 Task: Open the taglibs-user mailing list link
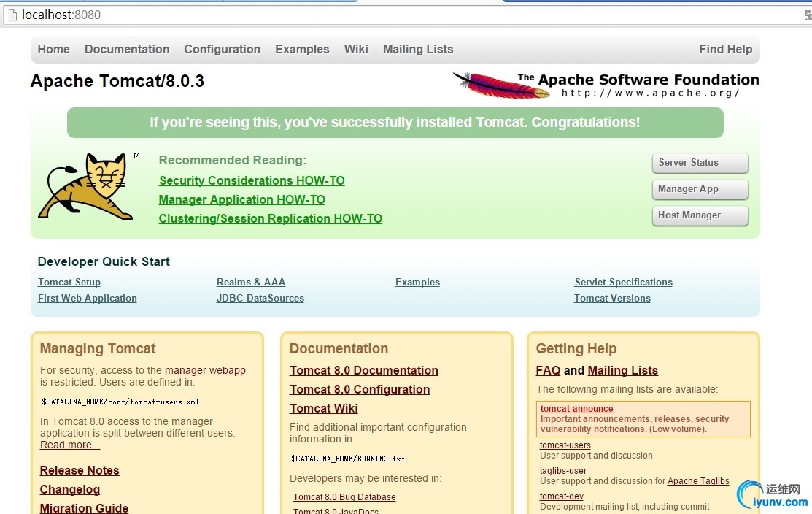563,471
